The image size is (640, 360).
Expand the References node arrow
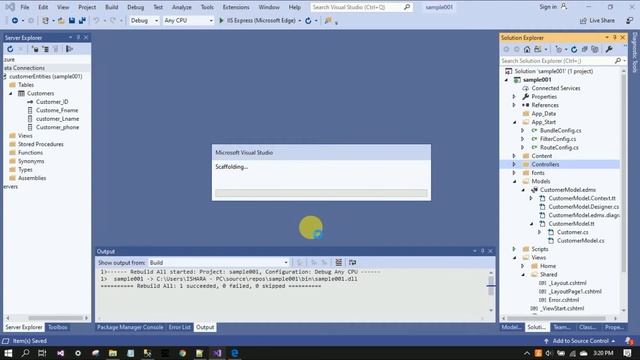coord(514,105)
